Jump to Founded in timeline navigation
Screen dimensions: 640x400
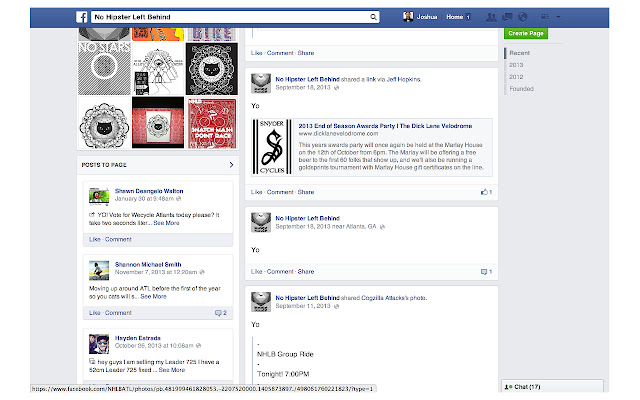pyautogui.click(x=521, y=89)
